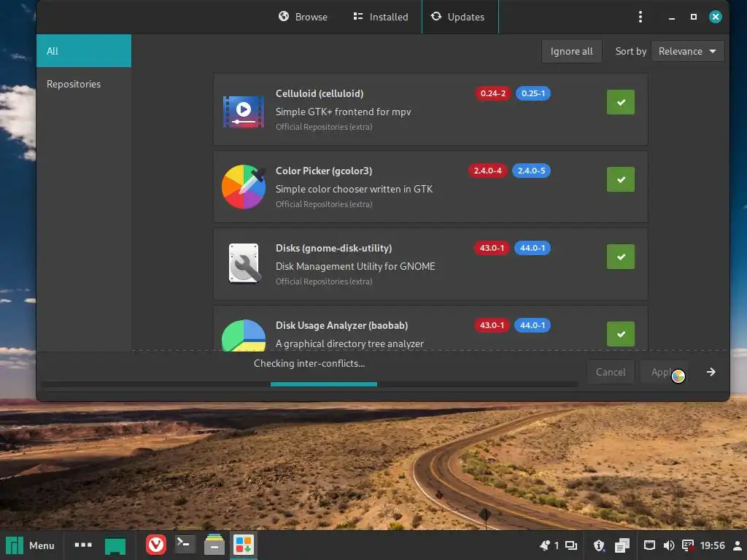Open the Installed tab
747x560 pixels.
(381, 17)
